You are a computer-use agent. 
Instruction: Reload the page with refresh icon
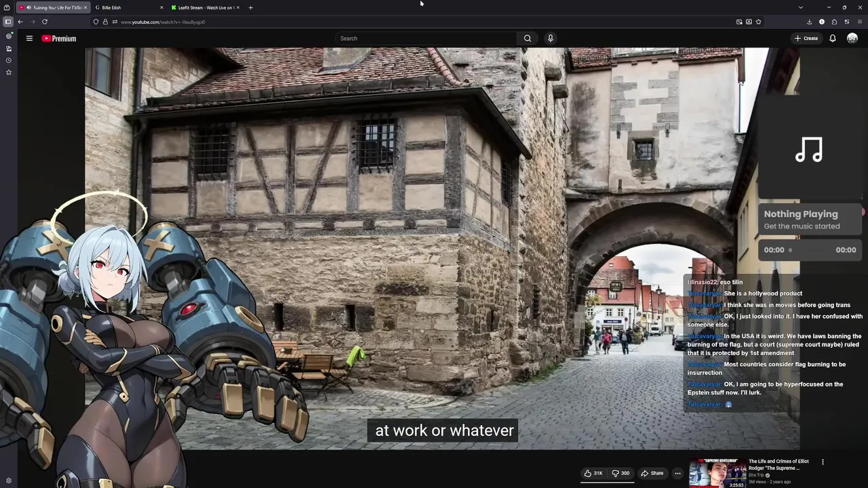45,22
